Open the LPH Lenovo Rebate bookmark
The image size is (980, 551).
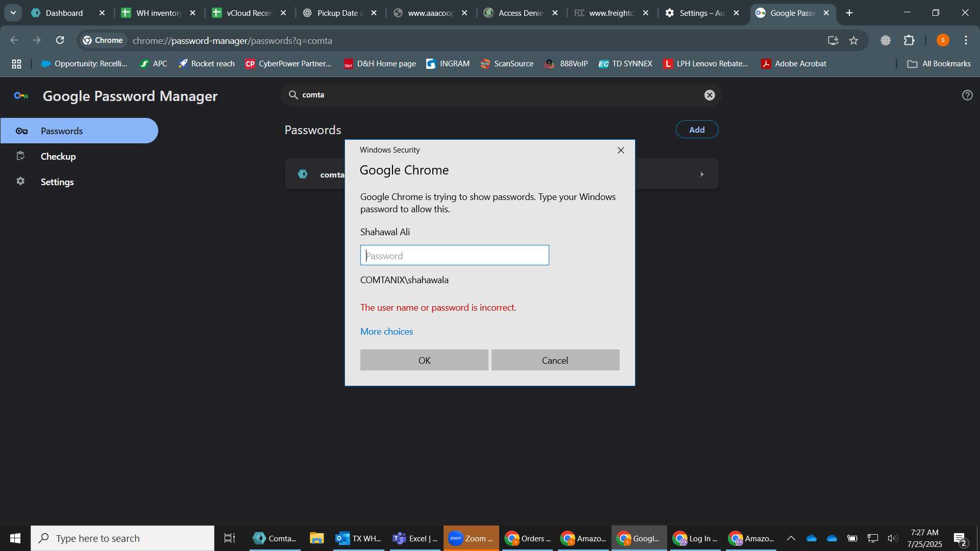click(705, 64)
